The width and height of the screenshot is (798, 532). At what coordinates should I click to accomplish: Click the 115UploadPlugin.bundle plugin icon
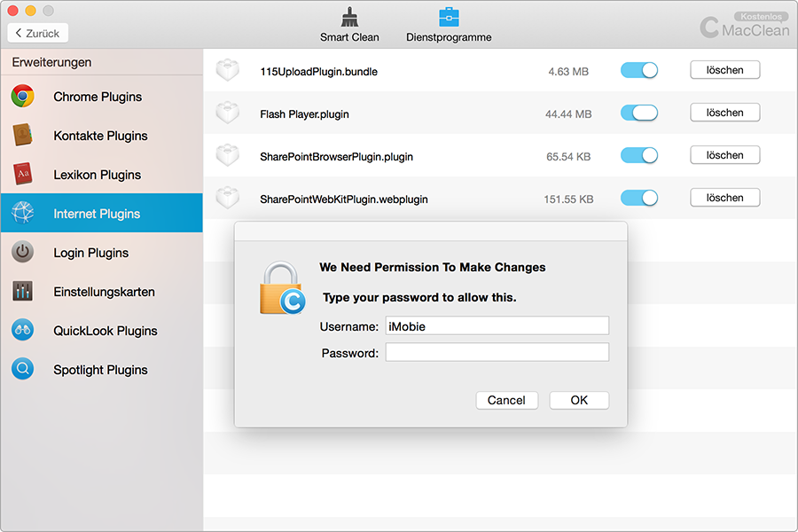[228, 70]
